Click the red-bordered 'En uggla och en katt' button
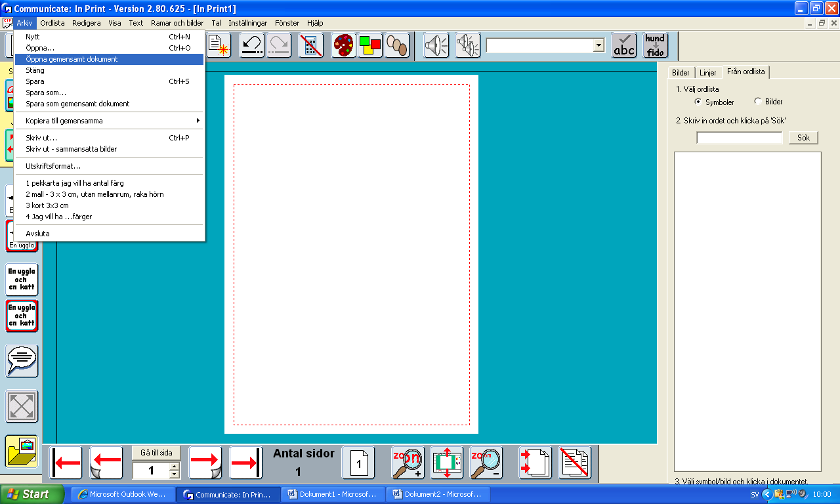This screenshot has width=840, height=504. click(22, 316)
